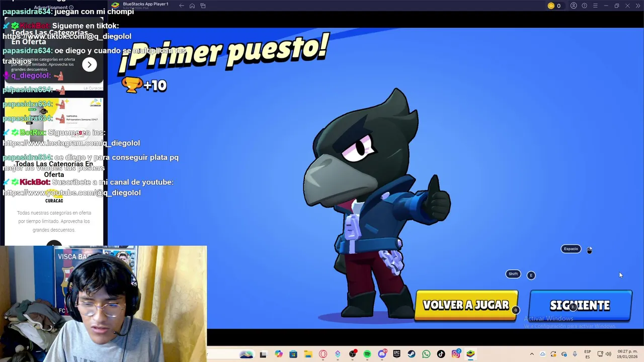Image resolution: width=644 pixels, height=362 pixels.
Task: Open the BlueStacks home screen icon
Action: coord(192,6)
